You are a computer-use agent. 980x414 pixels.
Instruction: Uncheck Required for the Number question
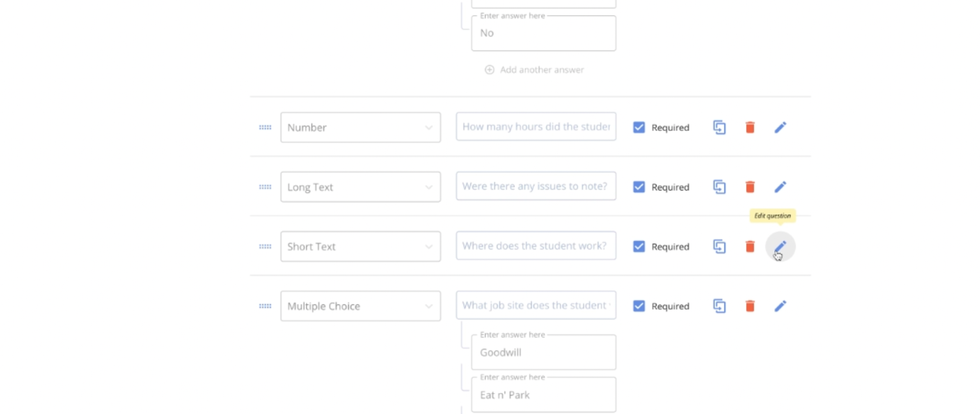tap(639, 127)
